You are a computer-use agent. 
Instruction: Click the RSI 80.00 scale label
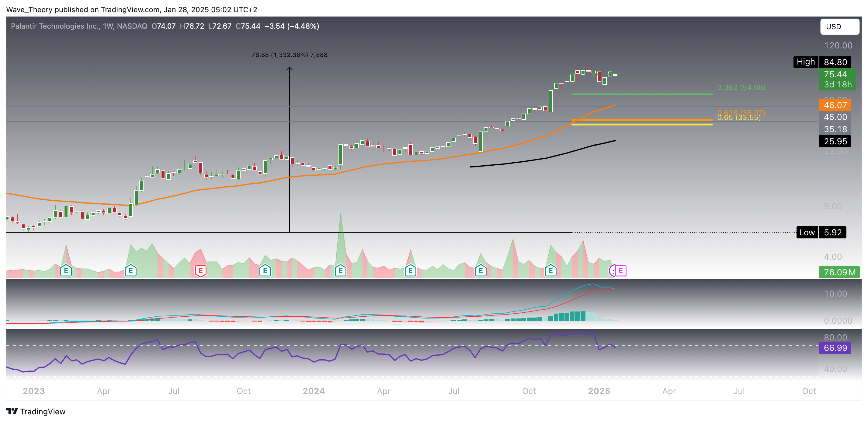point(835,337)
